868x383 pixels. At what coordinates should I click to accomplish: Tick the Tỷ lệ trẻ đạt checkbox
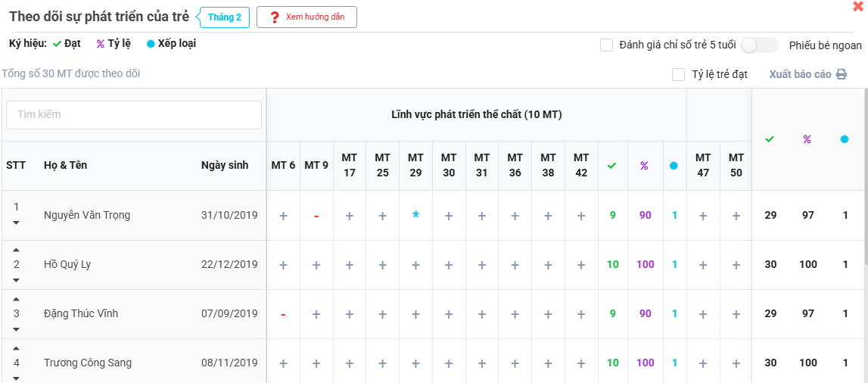coord(679,74)
